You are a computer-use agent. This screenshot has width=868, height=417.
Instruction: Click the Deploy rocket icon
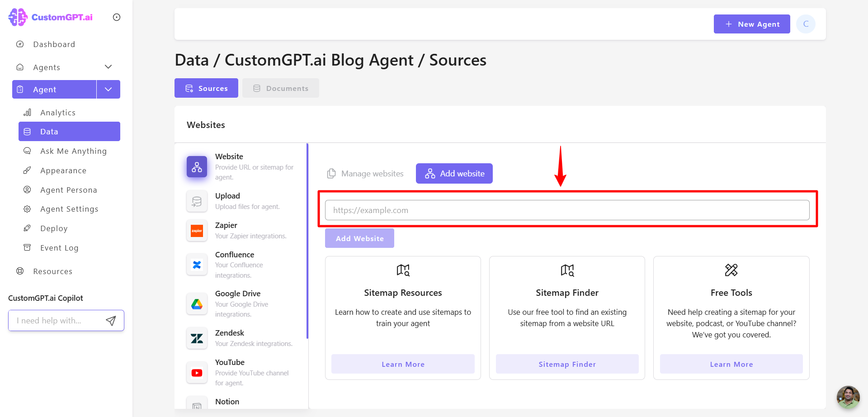click(27, 228)
